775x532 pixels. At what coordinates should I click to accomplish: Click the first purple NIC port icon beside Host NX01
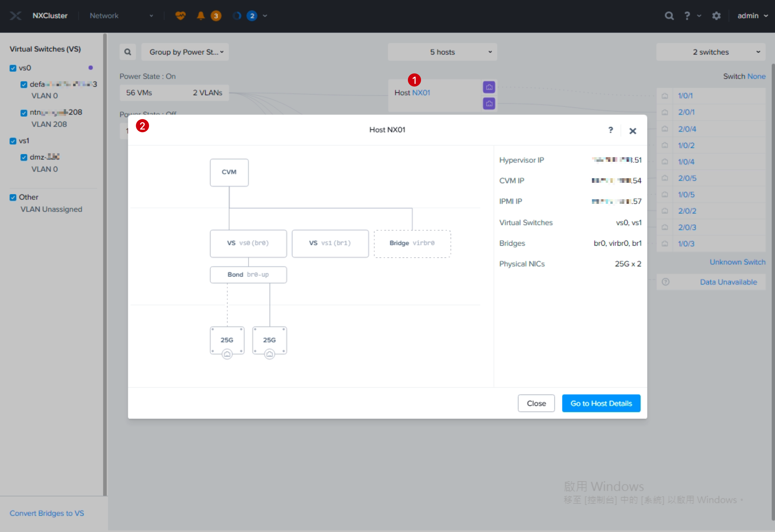click(x=489, y=87)
